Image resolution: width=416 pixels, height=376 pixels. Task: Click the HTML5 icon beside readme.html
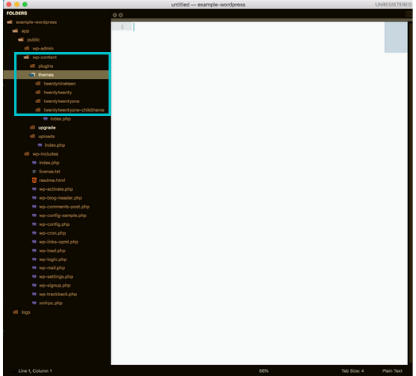pos(34,180)
